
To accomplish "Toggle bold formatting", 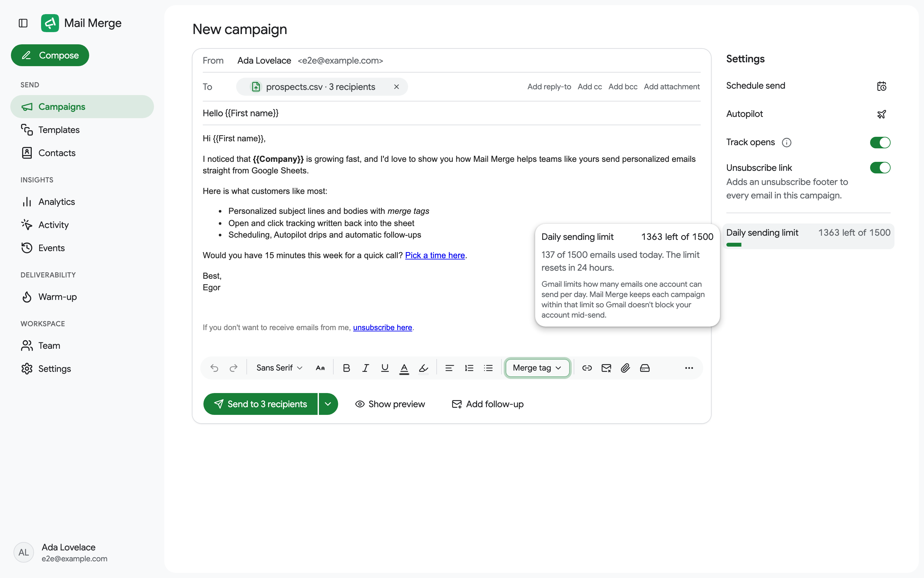I will (x=346, y=368).
